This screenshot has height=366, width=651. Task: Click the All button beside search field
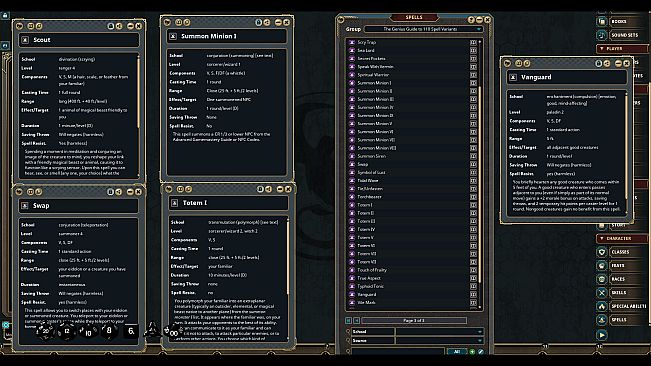click(x=457, y=351)
